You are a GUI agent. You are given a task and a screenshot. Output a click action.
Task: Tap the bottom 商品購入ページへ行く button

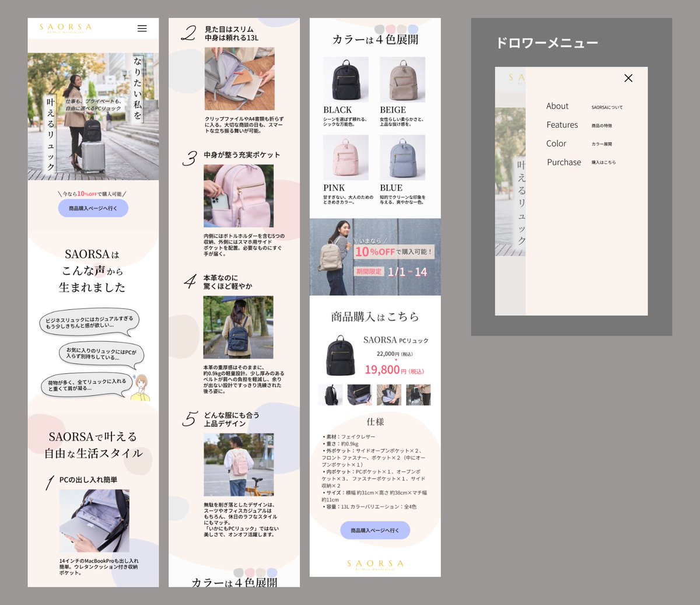pos(374,530)
